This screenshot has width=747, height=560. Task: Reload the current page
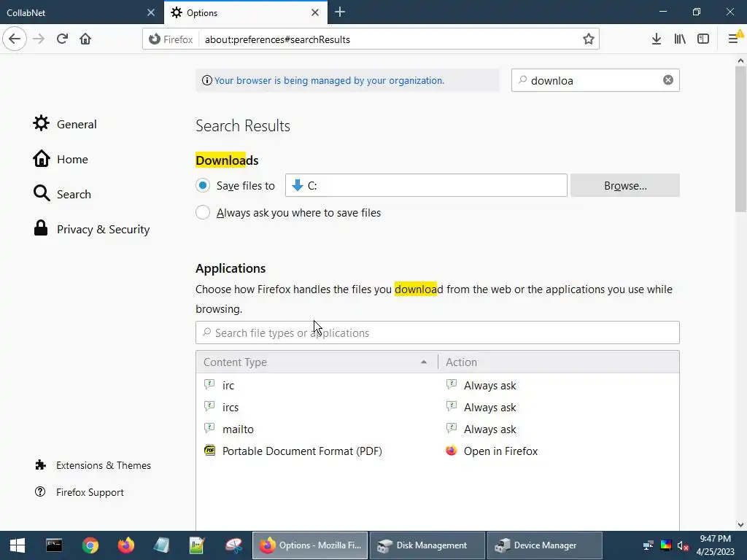pyautogui.click(x=62, y=39)
